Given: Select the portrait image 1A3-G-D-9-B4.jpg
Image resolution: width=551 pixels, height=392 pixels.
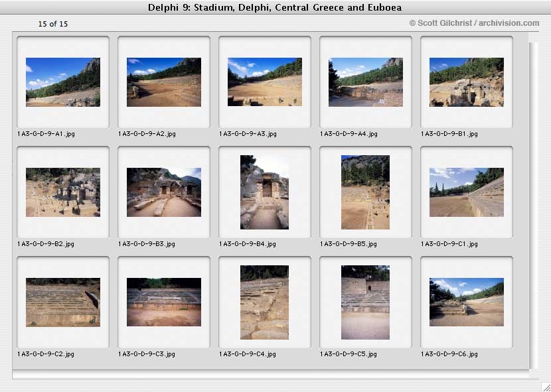Looking at the screenshot, I should click(265, 192).
